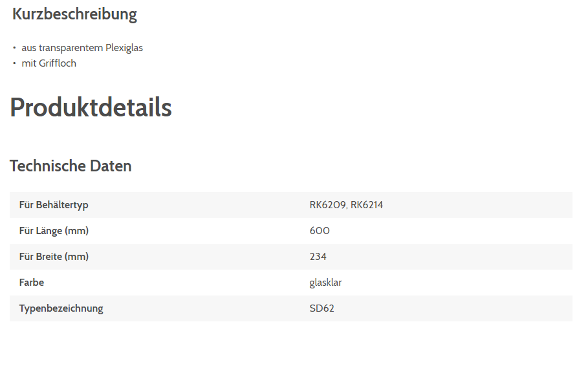This screenshot has height=366, width=588.
Task: Click the 'Für Breite (mm)' row label
Action: click(54, 257)
